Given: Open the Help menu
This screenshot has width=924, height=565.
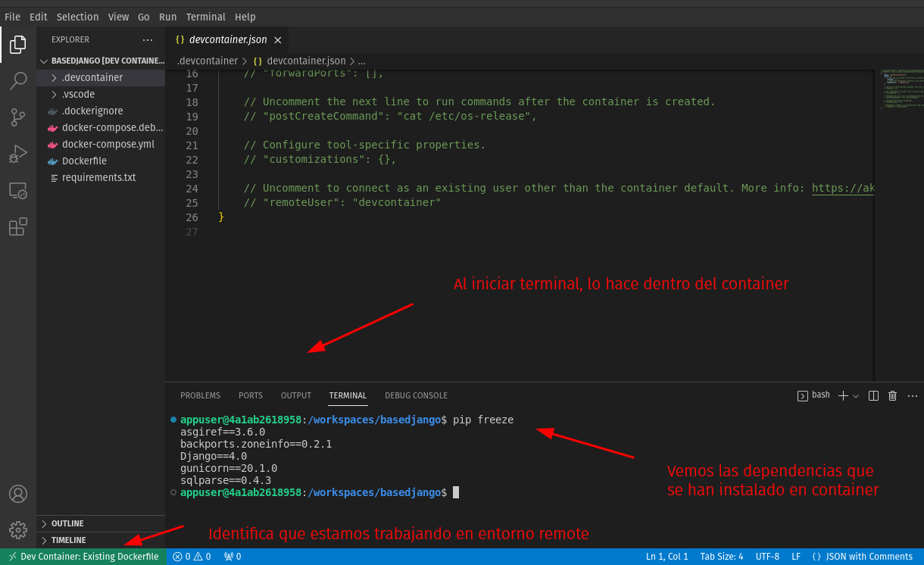Looking at the screenshot, I should click(245, 17).
